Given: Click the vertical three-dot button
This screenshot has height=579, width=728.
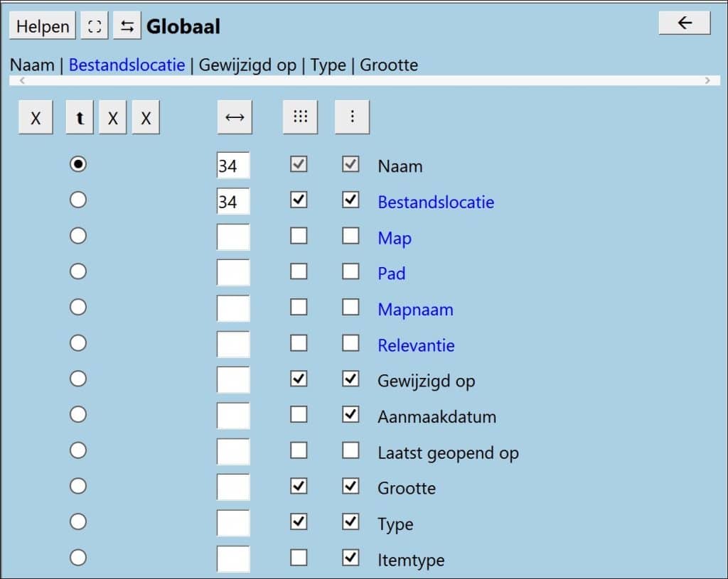Looking at the screenshot, I should click(353, 117).
